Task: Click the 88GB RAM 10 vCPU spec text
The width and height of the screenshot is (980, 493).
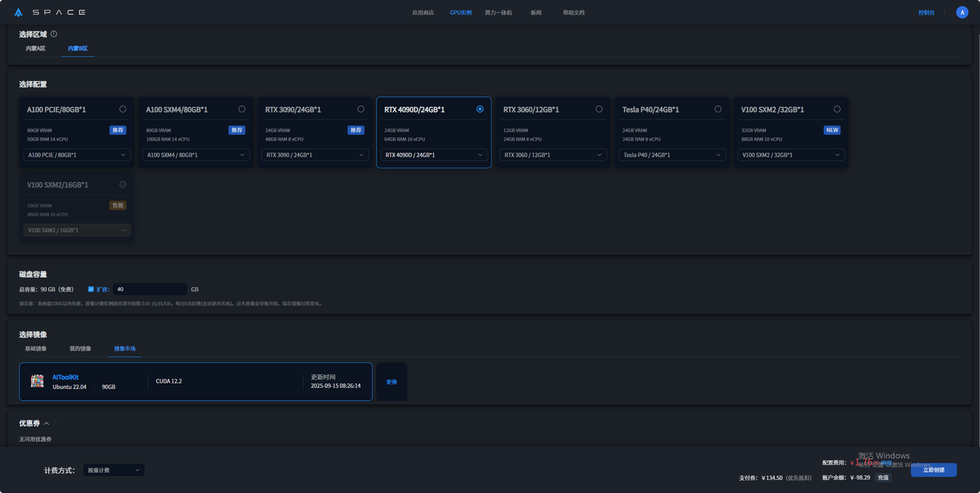Action: click(x=762, y=139)
